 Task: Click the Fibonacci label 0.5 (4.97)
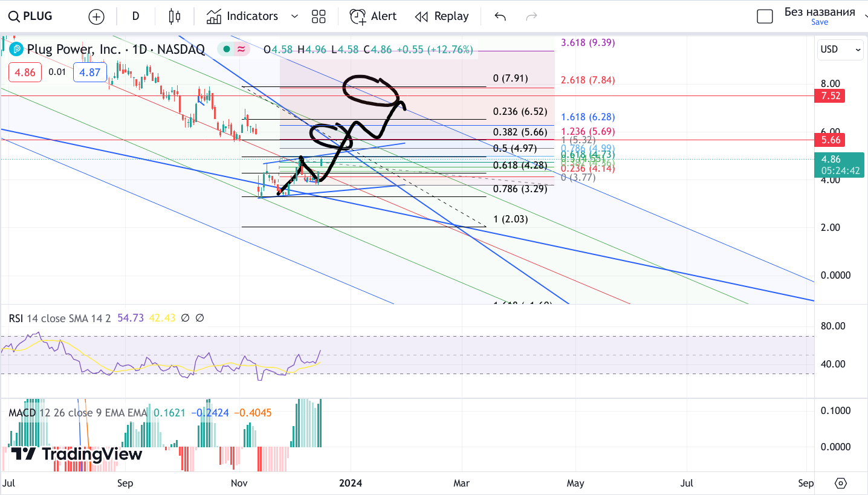tap(515, 149)
